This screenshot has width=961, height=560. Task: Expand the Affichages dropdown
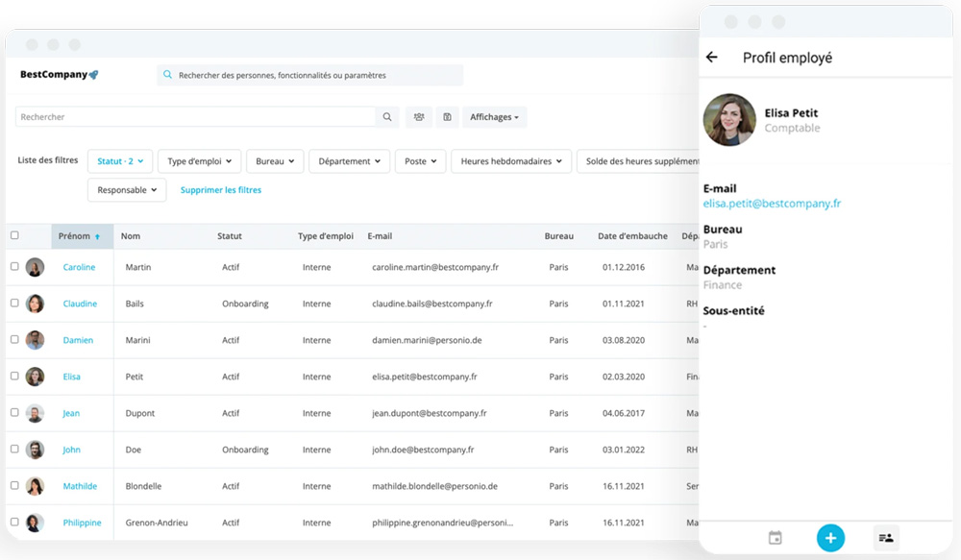click(x=495, y=117)
